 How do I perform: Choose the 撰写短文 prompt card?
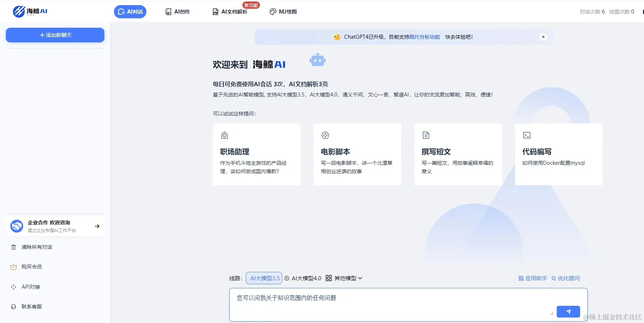458,154
